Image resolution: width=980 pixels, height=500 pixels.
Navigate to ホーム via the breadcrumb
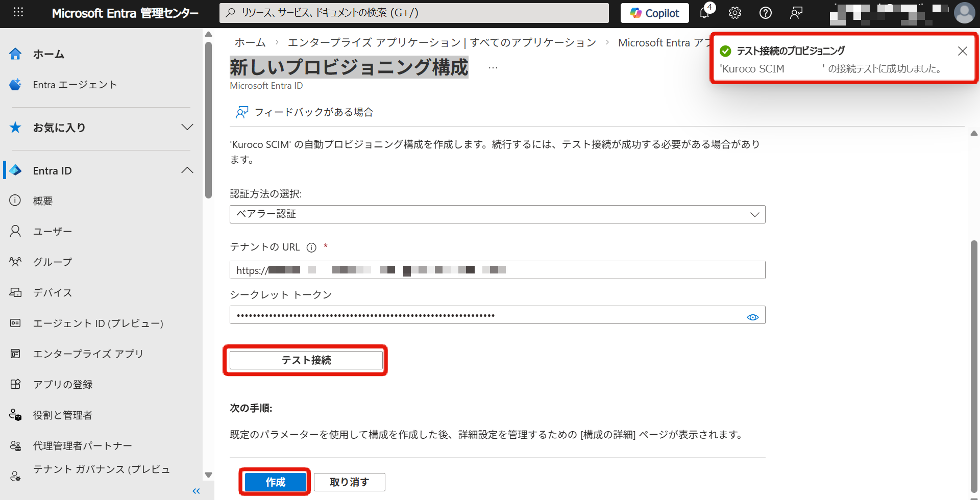click(250, 42)
